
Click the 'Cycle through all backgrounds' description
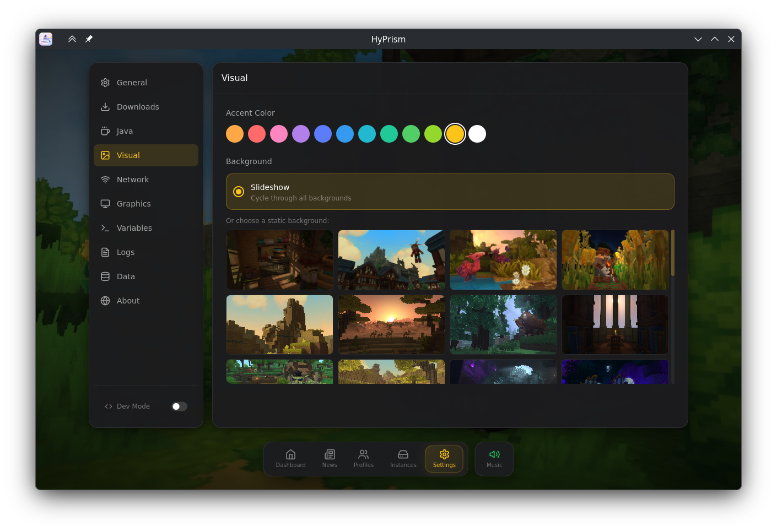(x=301, y=198)
